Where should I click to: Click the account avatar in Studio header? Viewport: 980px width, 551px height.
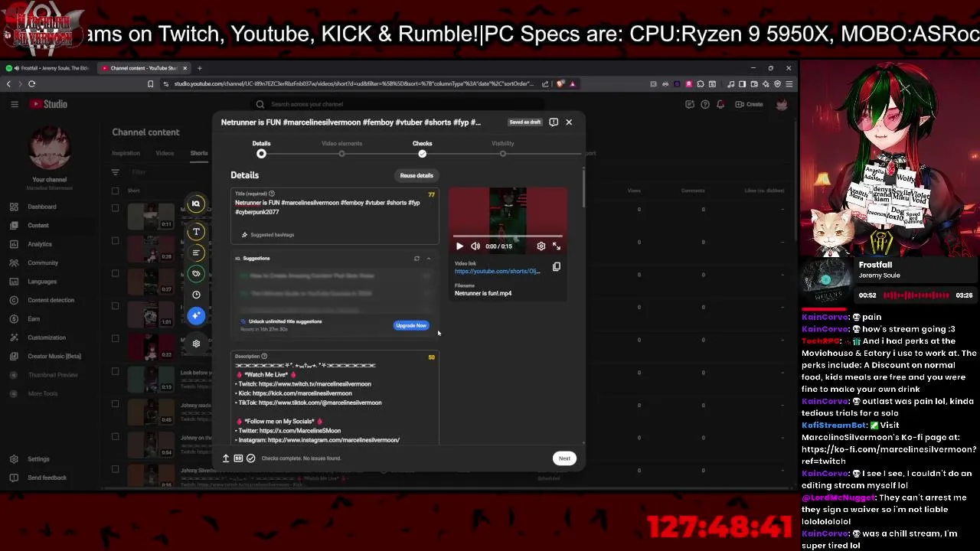781,104
